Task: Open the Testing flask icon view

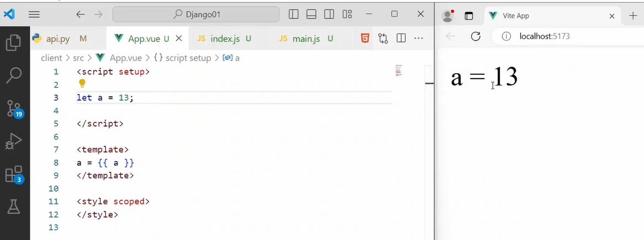Action: coord(13,207)
